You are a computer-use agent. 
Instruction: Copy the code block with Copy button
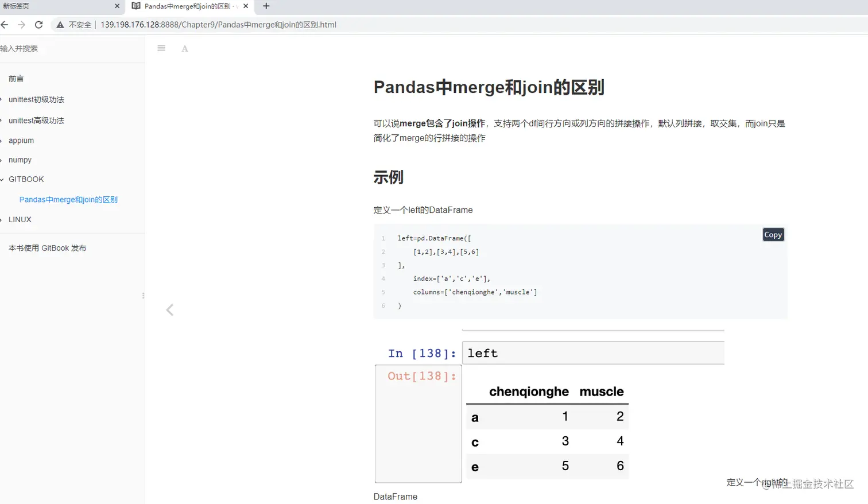point(773,235)
